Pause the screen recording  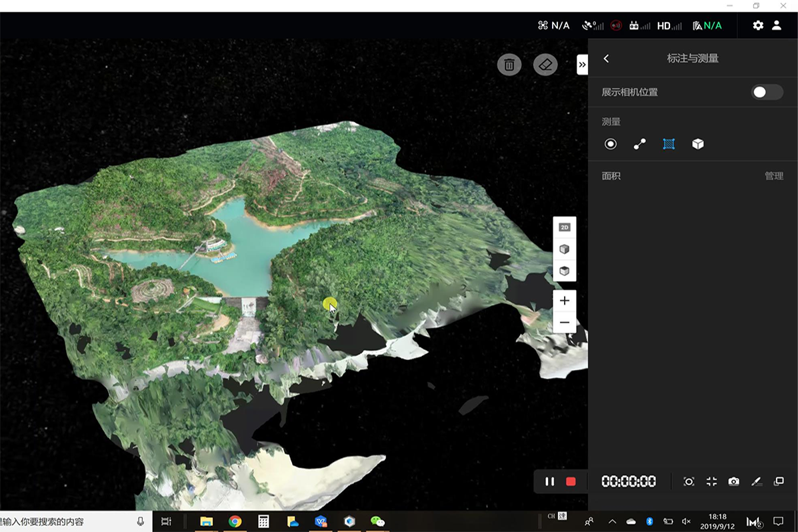549,481
